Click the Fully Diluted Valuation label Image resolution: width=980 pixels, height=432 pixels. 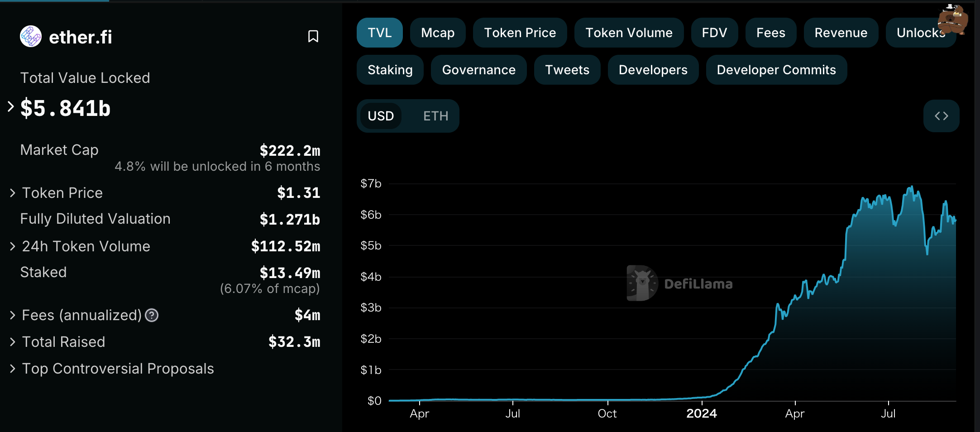(x=96, y=219)
